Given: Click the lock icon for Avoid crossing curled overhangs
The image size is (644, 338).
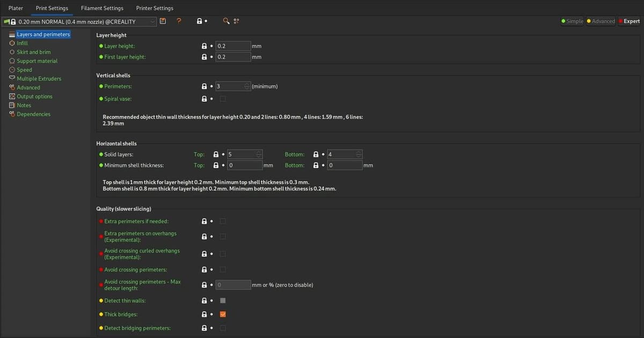Looking at the screenshot, I should pos(204,254).
